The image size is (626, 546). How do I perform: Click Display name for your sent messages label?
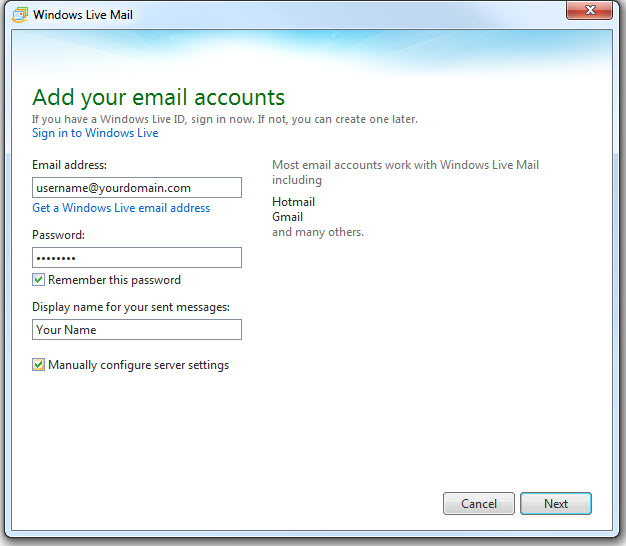tap(131, 307)
